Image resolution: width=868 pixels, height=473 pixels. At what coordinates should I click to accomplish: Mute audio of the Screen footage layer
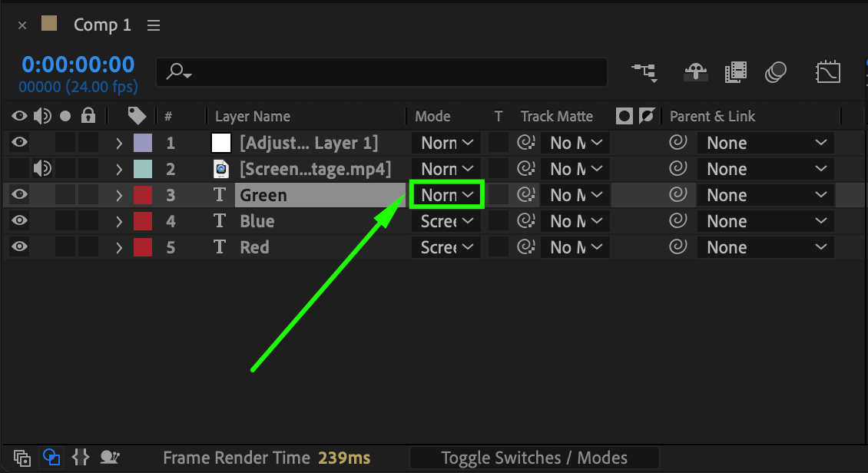click(42, 169)
